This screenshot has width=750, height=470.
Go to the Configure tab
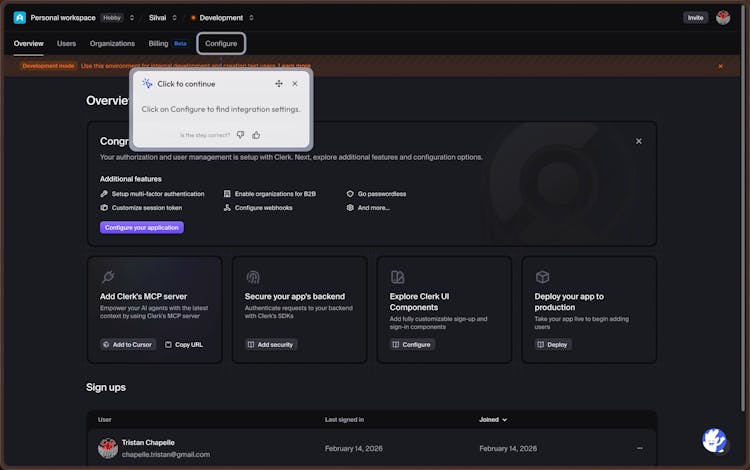coord(221,44)
